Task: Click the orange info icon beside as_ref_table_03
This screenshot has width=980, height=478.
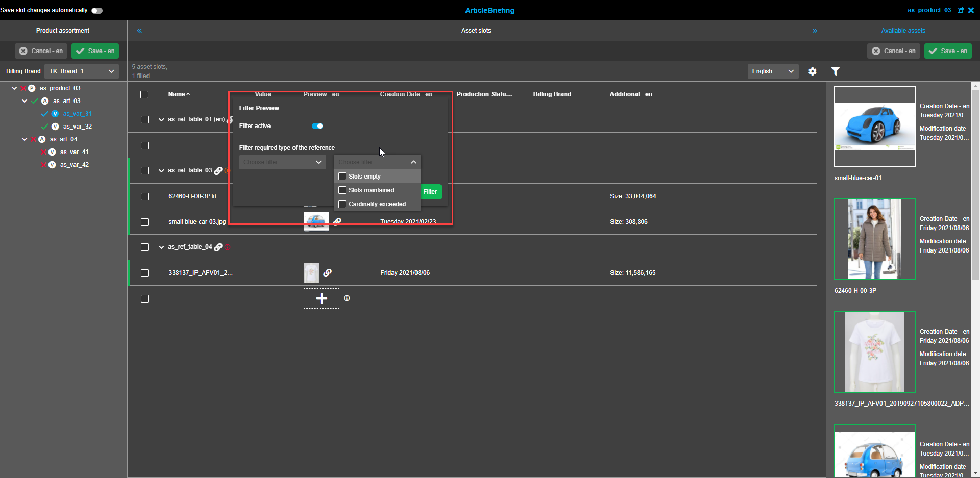Action: coord(227,171)
